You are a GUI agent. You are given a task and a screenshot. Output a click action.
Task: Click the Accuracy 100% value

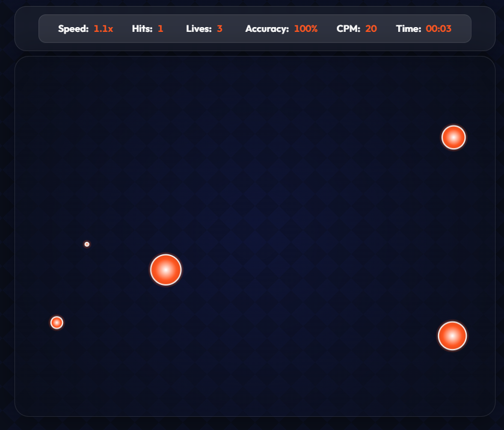point(306,29)
